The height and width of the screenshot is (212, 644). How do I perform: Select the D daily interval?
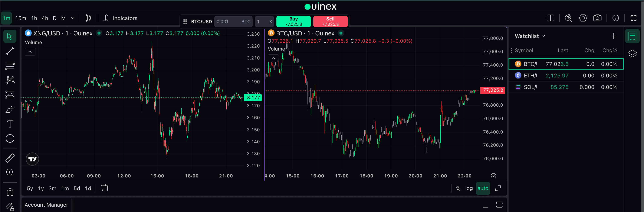click(55, 18)
